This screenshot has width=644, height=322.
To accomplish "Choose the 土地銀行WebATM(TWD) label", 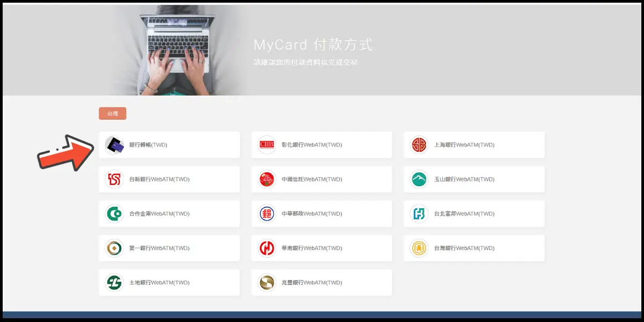I will point(159,282).
